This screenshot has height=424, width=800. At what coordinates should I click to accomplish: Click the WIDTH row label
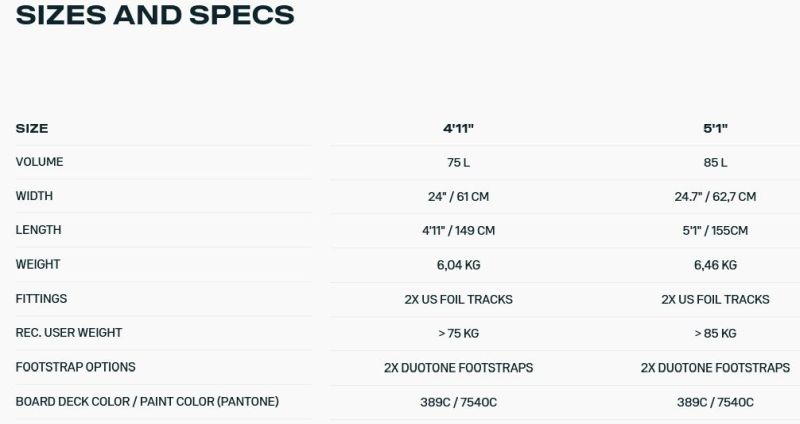34,196
